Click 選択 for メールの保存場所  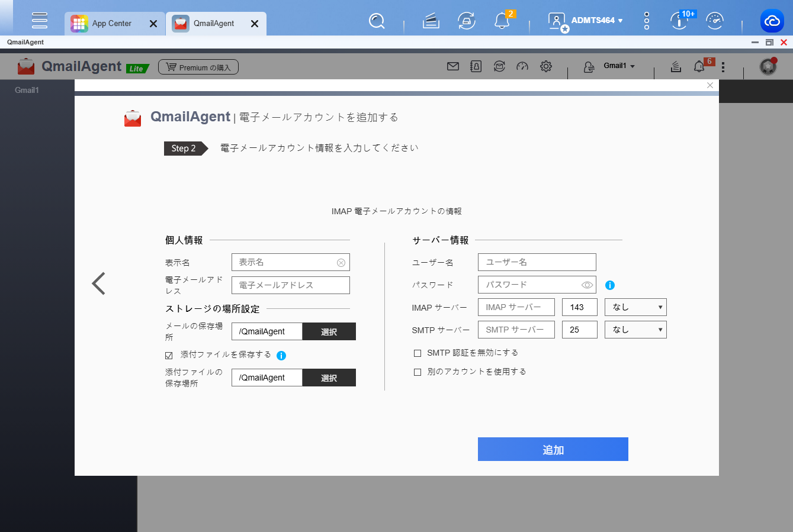329,331
